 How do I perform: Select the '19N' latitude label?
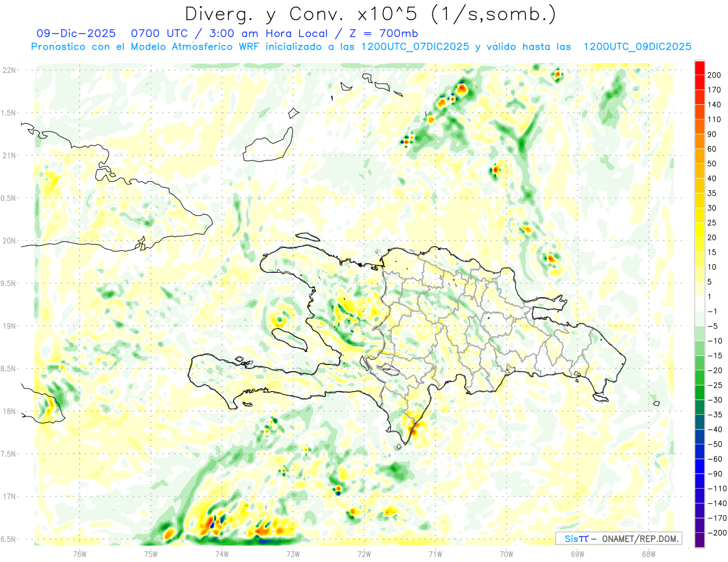9,326
